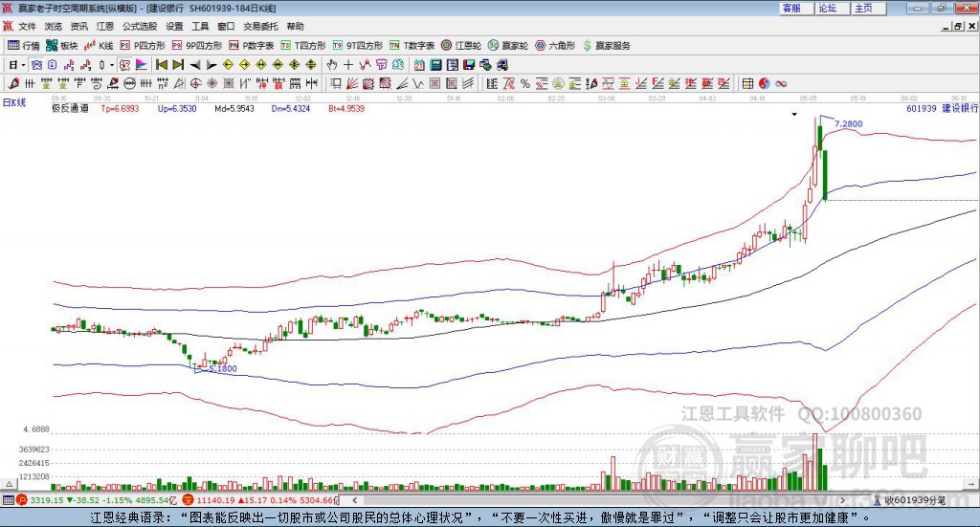The image size is (980, 527).
Task: Open the 江恩轮 Gann wheel
Action: click(461, 46)
